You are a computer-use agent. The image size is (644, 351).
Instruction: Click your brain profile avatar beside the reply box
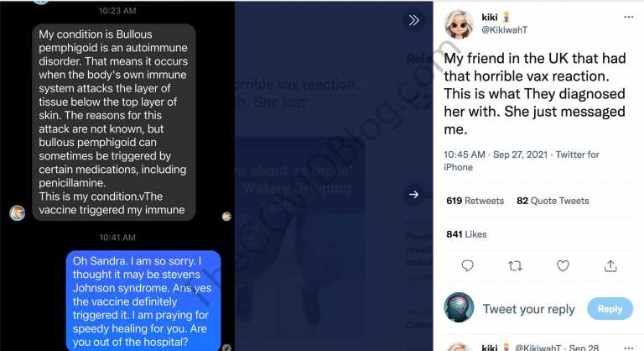(x=459, y=307)
